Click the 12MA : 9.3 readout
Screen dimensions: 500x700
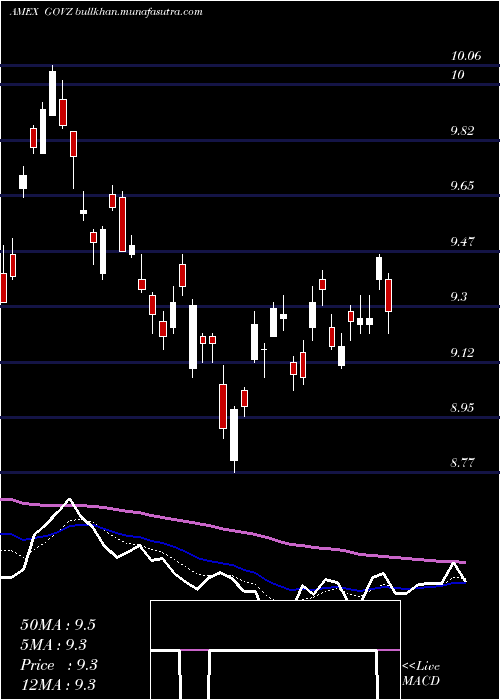tap(58, 685)
